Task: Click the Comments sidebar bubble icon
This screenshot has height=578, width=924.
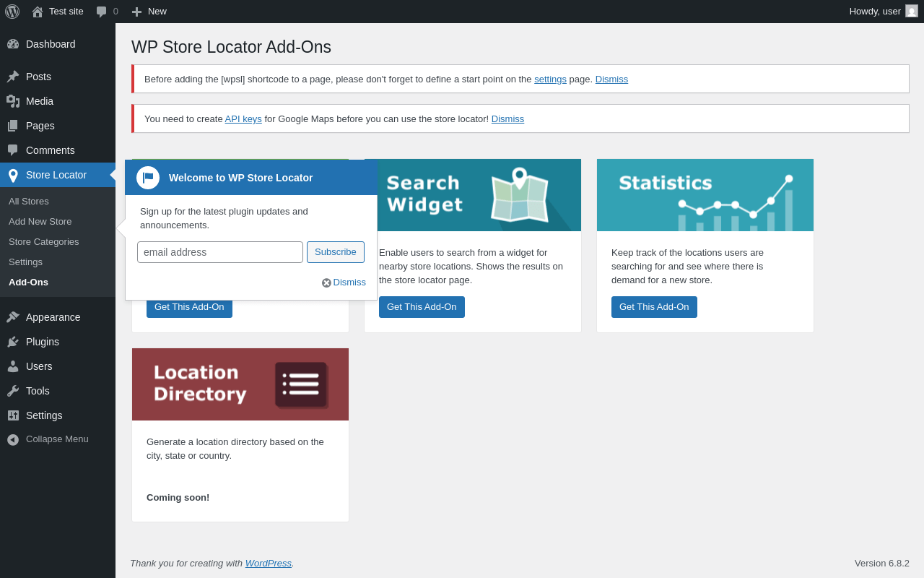Action: (x=13, y=150)
